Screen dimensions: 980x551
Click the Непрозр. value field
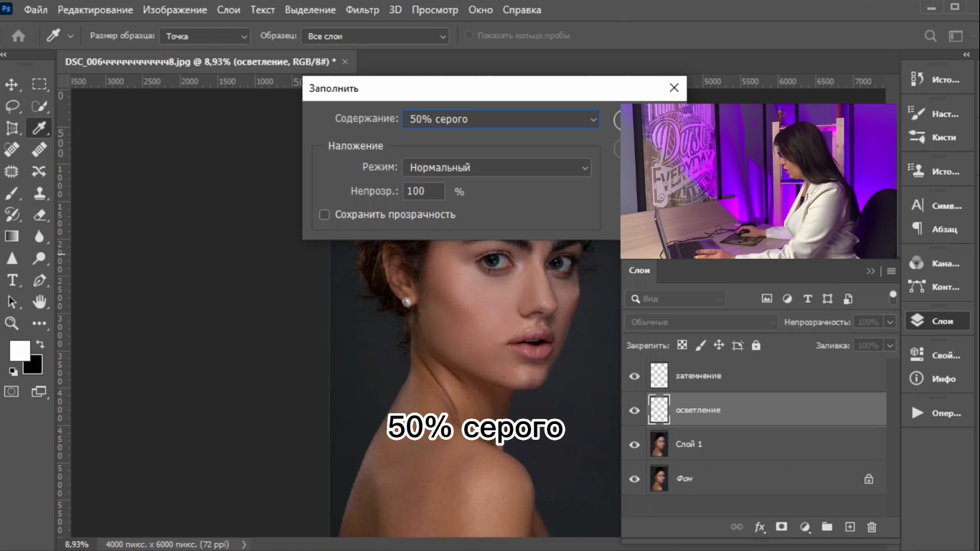424,192
